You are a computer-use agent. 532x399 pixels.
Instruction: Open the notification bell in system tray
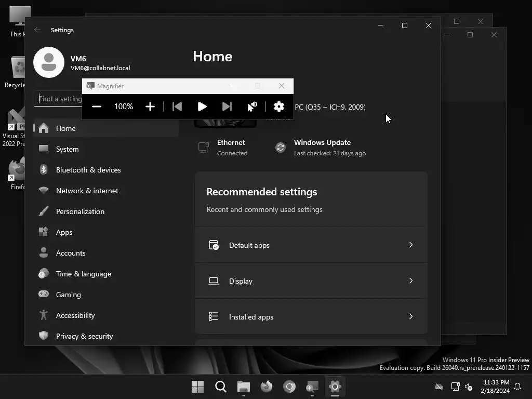(x=517, y=387)
